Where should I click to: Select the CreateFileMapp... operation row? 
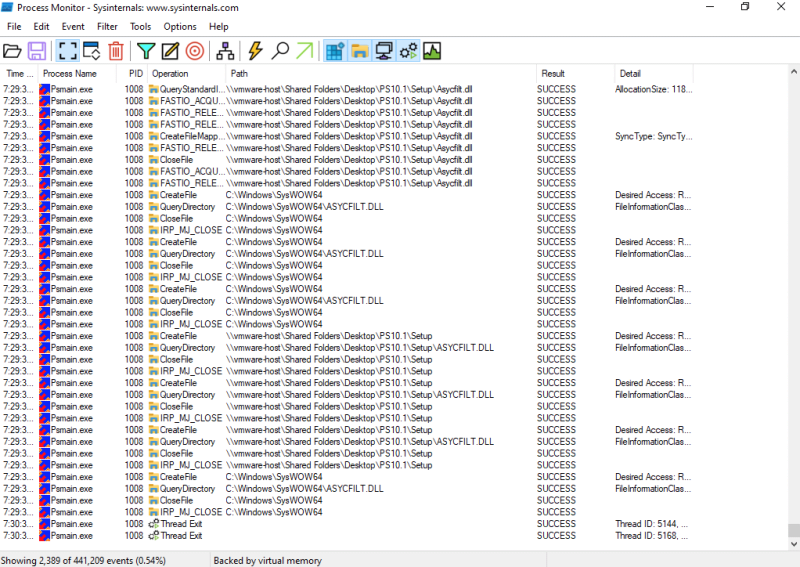(347, 136)
